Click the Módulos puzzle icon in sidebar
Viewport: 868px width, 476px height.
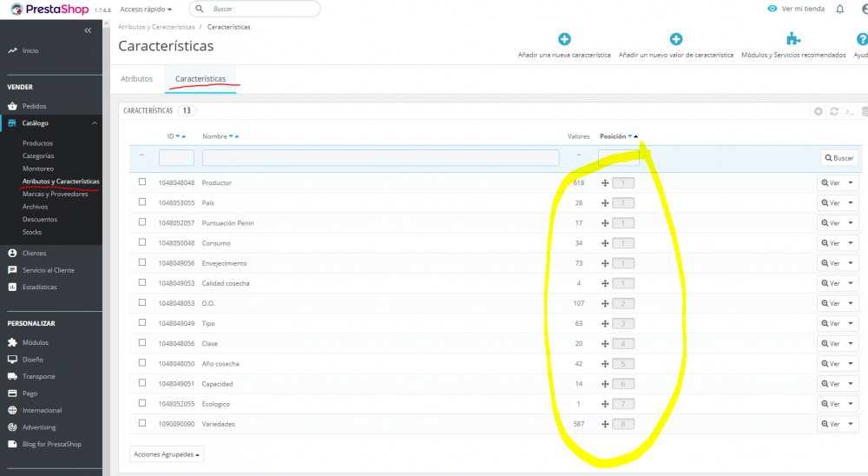click(x=12, y=342)
